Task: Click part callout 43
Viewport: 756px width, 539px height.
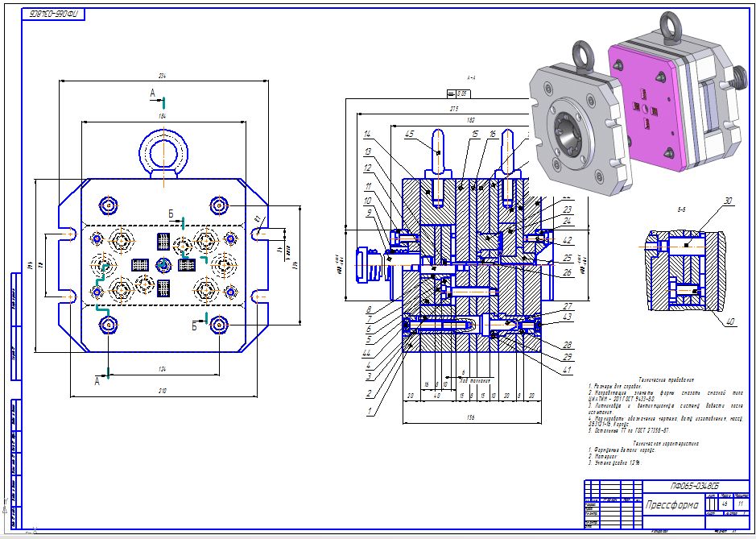Action: [x=568, y=317]
